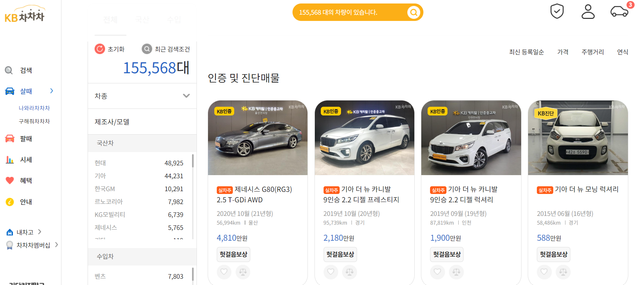
Task: Sort listings by 주행거리
Action: pyautogui.click(x=593, y=52)
